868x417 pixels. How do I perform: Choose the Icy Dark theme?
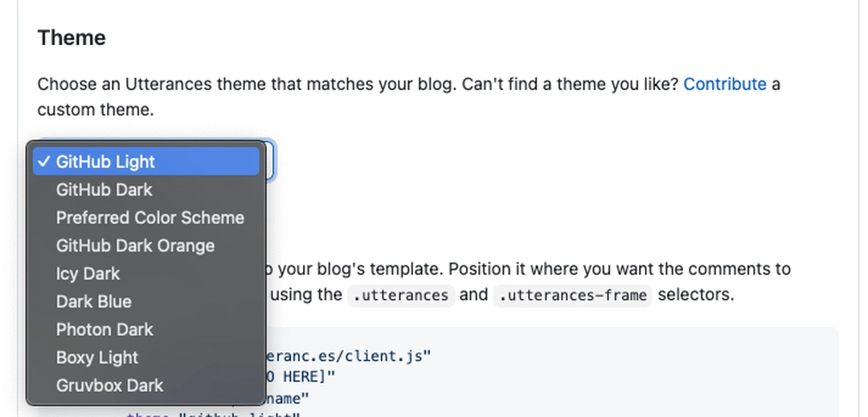(x=146, y=273)
